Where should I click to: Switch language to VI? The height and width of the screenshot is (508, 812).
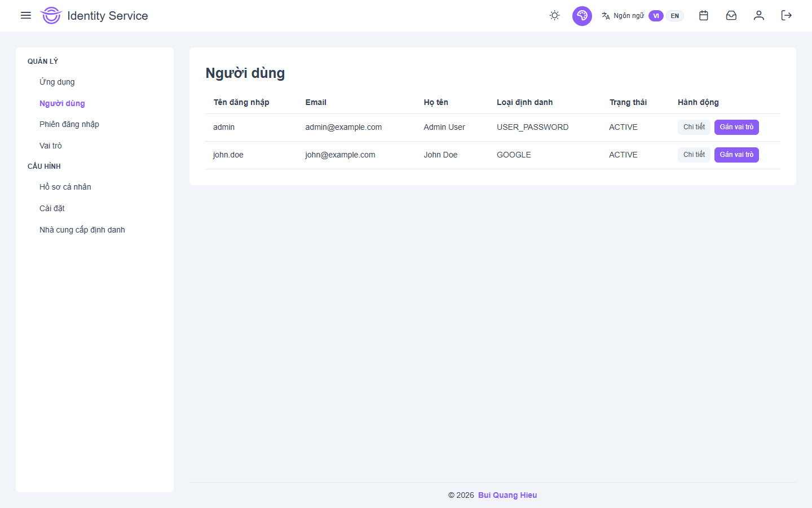[656, 16]
